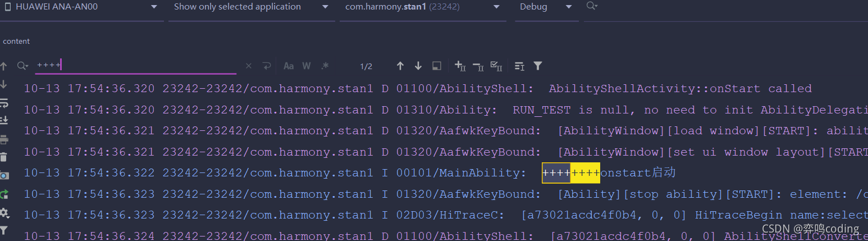
Task: Click the up arrow in left gutter toolbar
Action: pyautogui.click(x=4, y=67)
